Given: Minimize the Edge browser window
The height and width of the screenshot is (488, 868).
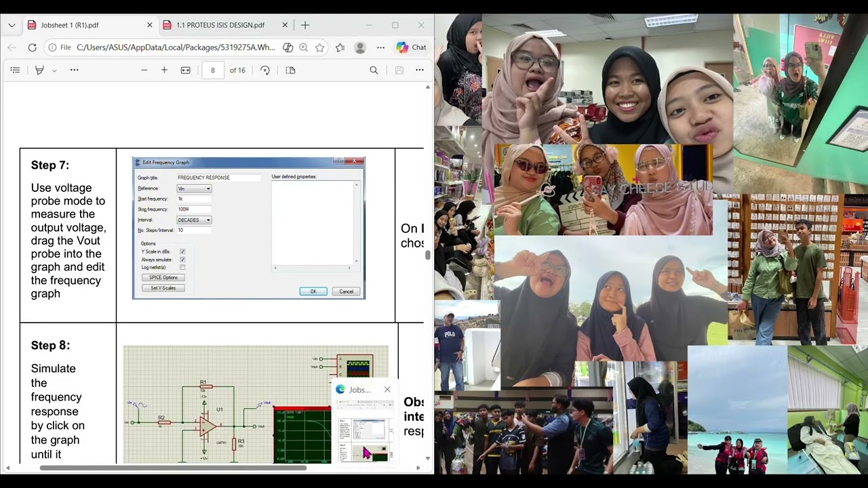Looking at the screenshot, I should coord(369,25).
